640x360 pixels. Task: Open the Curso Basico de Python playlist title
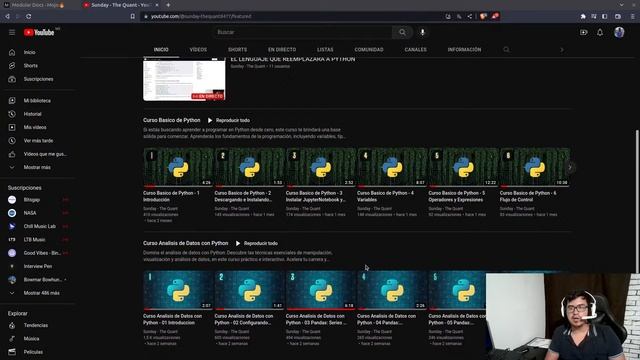[171, 120]
